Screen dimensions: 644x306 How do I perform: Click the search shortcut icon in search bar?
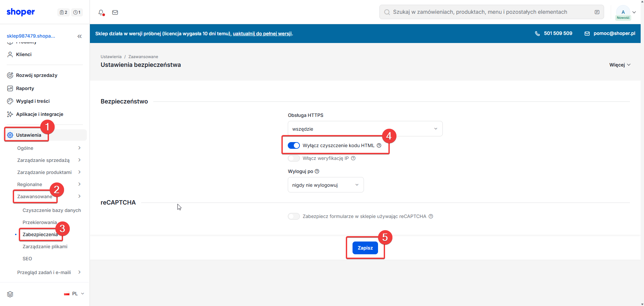(597, 12)
